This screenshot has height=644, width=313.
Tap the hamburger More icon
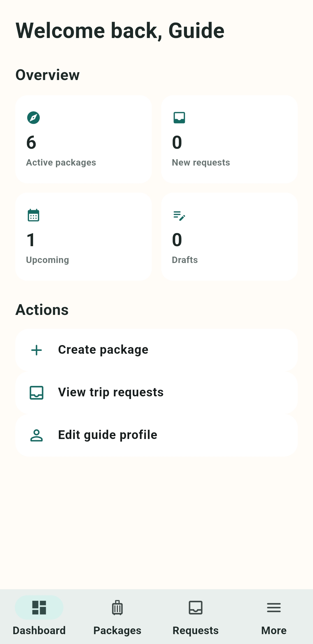click(x=274, y=607)
